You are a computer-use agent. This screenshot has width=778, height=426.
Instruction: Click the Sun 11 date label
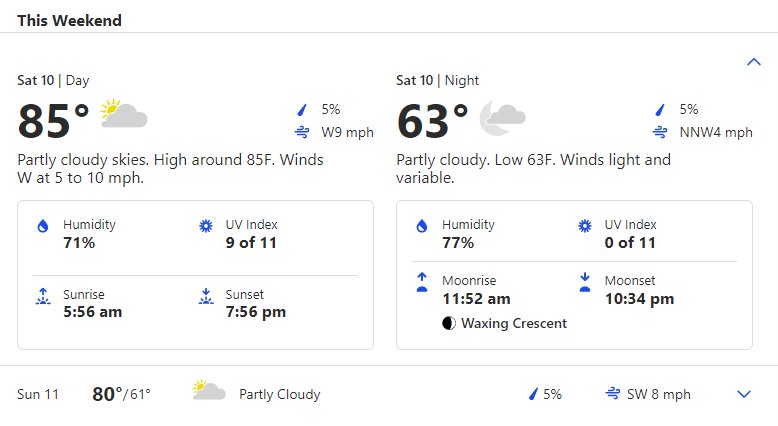38,394
